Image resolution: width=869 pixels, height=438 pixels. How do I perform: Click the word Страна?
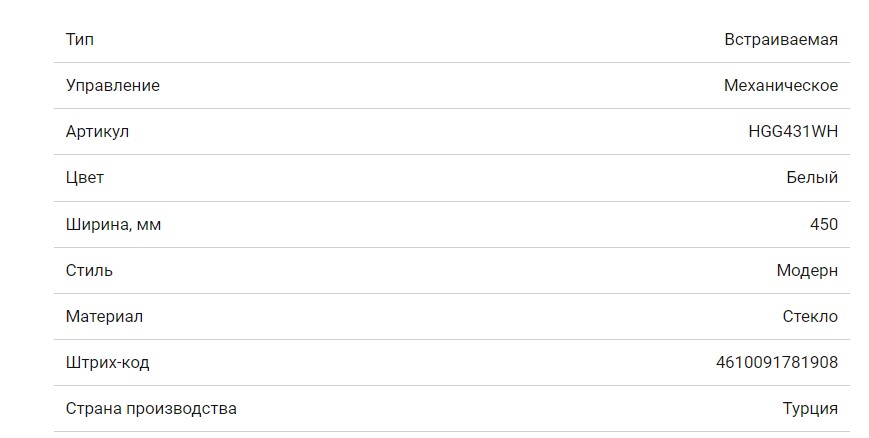tap(93, 408)
